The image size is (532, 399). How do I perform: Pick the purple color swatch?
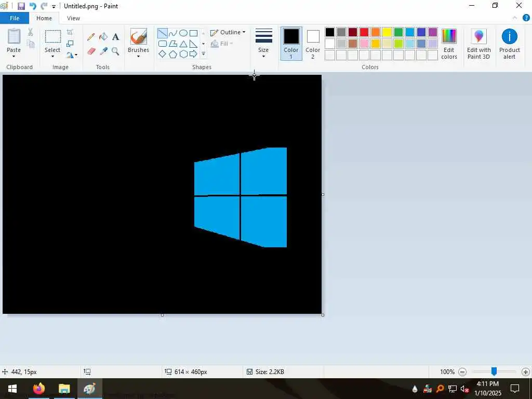[433, 32]
